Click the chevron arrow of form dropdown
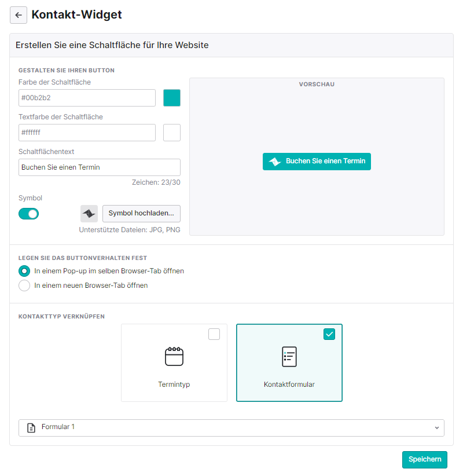The width and height of the screenshot is (463, 476). click(436, 428)
